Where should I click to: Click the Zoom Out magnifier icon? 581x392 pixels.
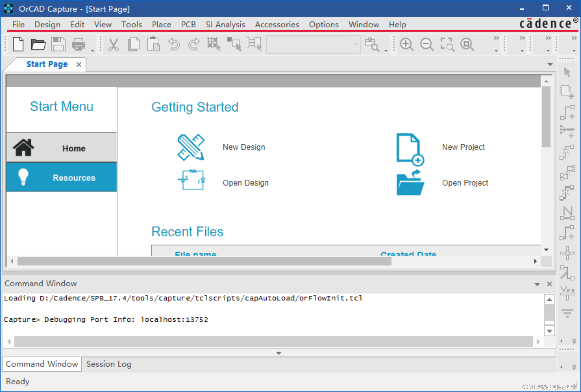(427, 44)
